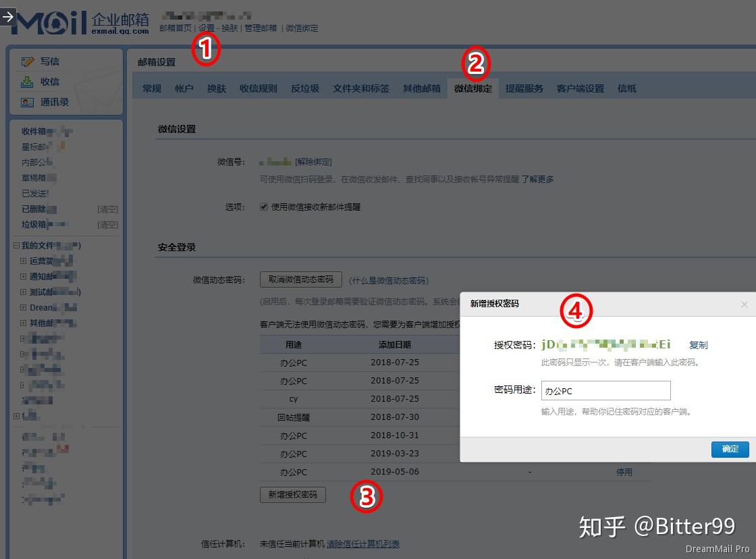Image resolution: width=756 pixels, height=559 pixels.
Task: Switch to the 常规 settings tab
Action: pyautogui.click(x=151, y=88)
